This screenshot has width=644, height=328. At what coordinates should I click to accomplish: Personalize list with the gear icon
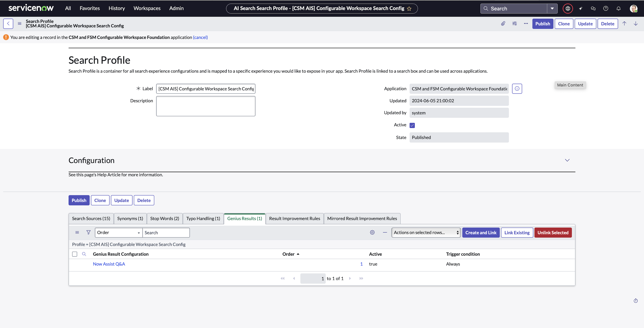click(x=372, y=232)
